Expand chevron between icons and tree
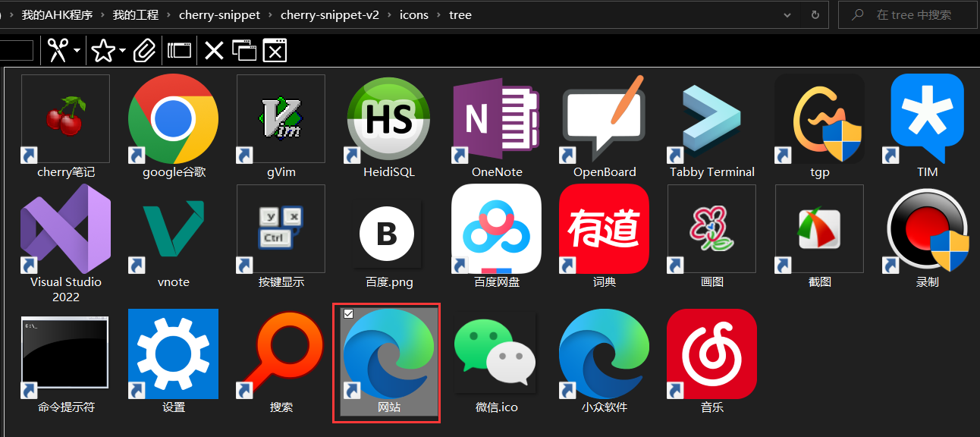This screenshot has height=437, width=980. 438,14
